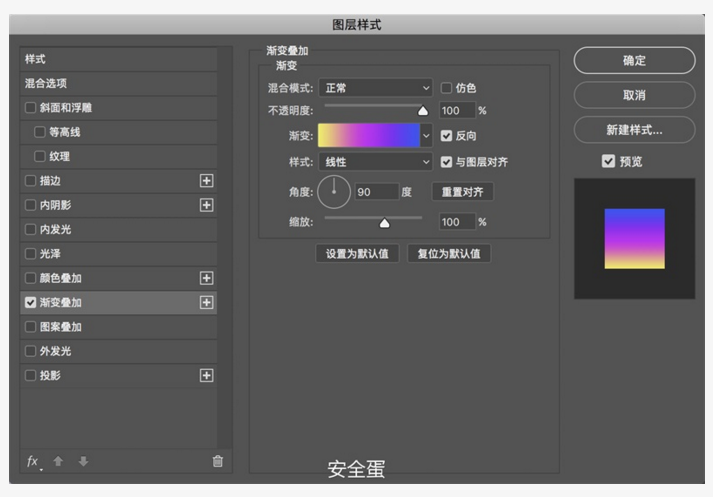Click the move effect up arrow
The width and height of the screenshot is (713, 497).
(58, 462)
